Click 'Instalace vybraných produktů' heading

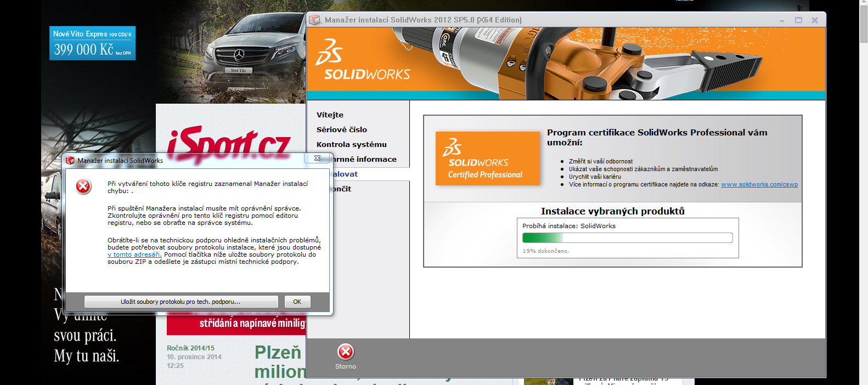[x=613, y=211]
